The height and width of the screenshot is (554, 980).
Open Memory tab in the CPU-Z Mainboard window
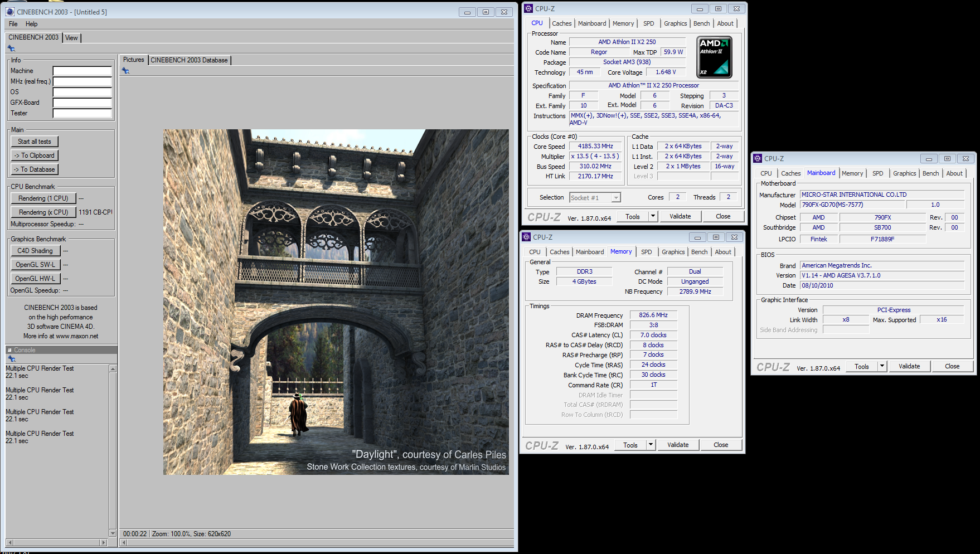point(852,173)
